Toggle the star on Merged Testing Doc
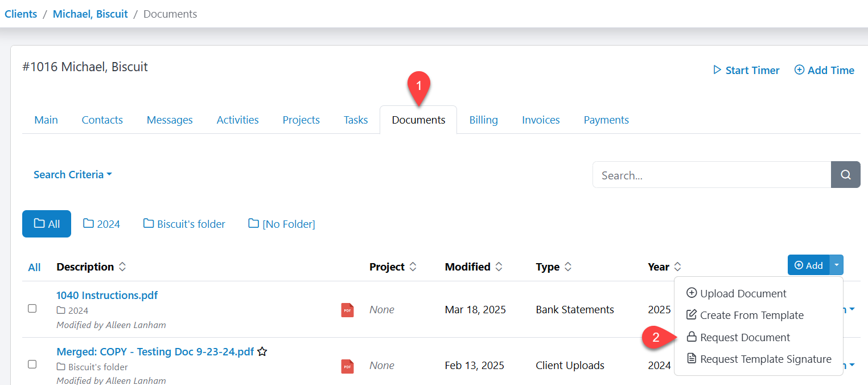Screen dimensions: 868x385 pos(262,351)
